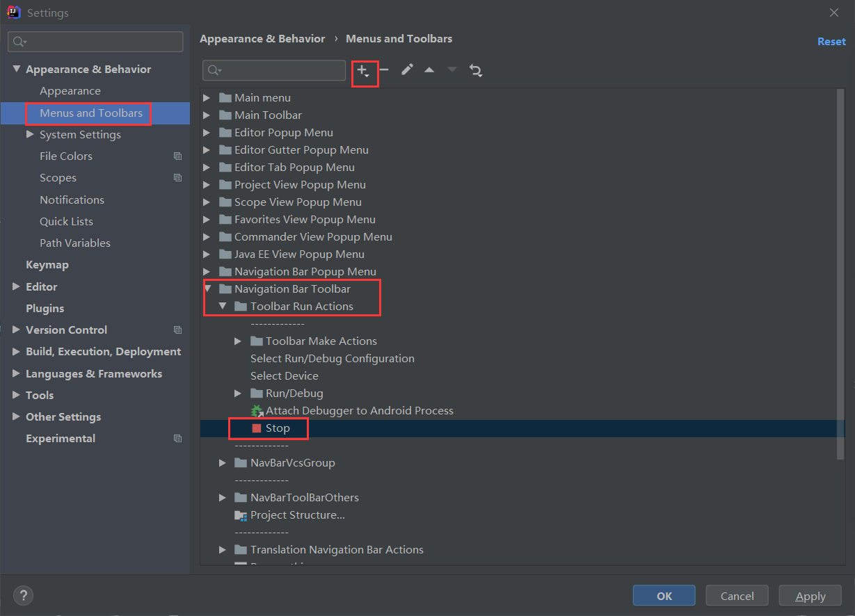Open the Plugins settings page
The image size is (855, 616).
pyautogui.click(x=45, y=308)
